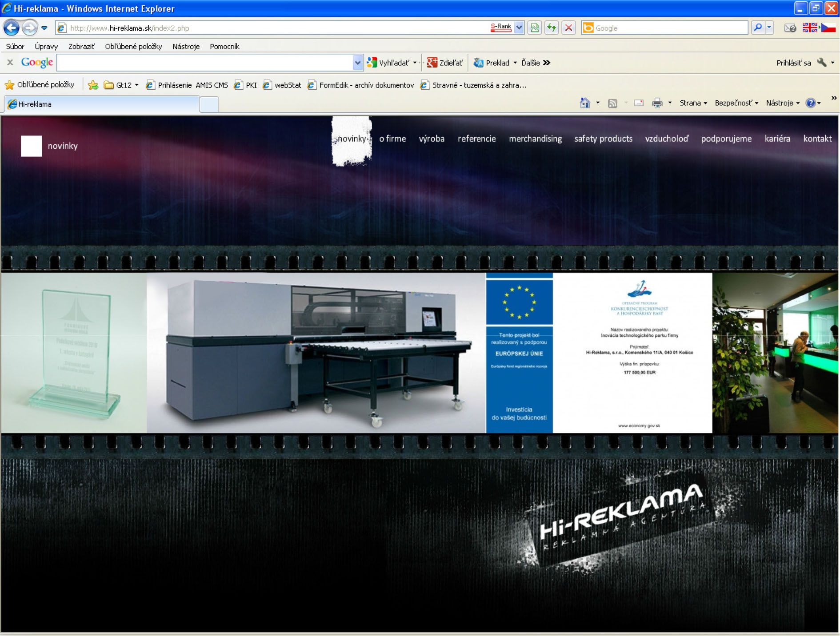Click the Obľúbené položky star button
Image resolution: width=840 pixels, height=636 pixels.
(39, 84)
